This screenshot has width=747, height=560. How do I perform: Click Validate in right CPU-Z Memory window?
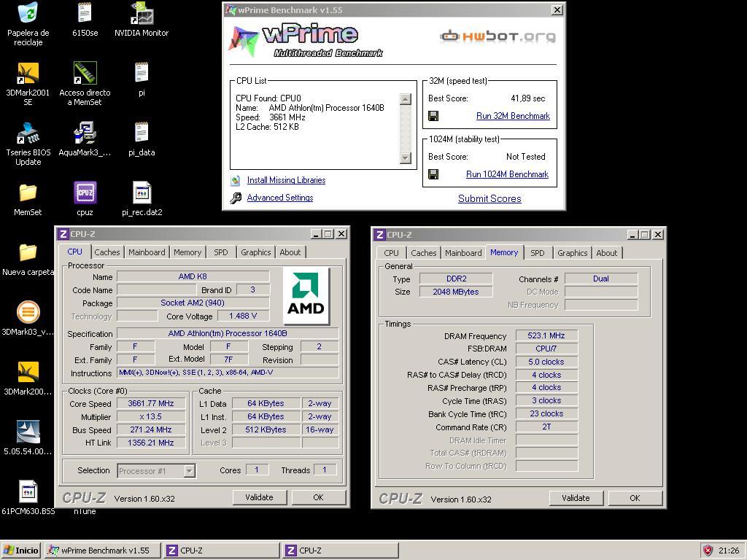click(x=576, y=498)
